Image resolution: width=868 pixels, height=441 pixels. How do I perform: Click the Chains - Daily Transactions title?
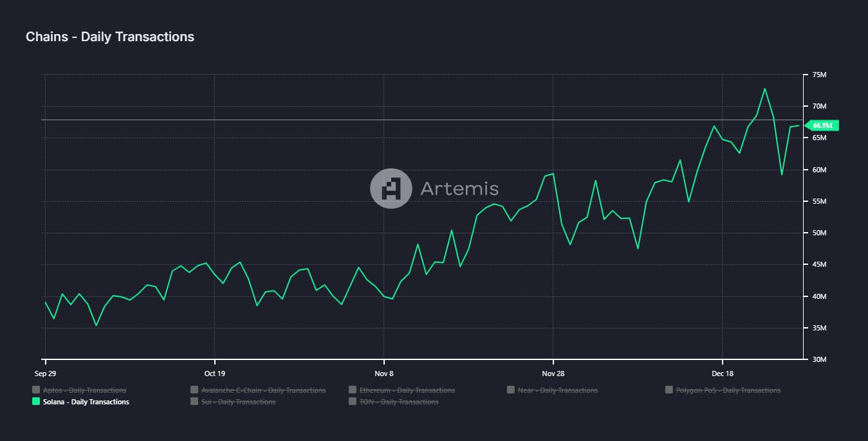tap(110, 37)
